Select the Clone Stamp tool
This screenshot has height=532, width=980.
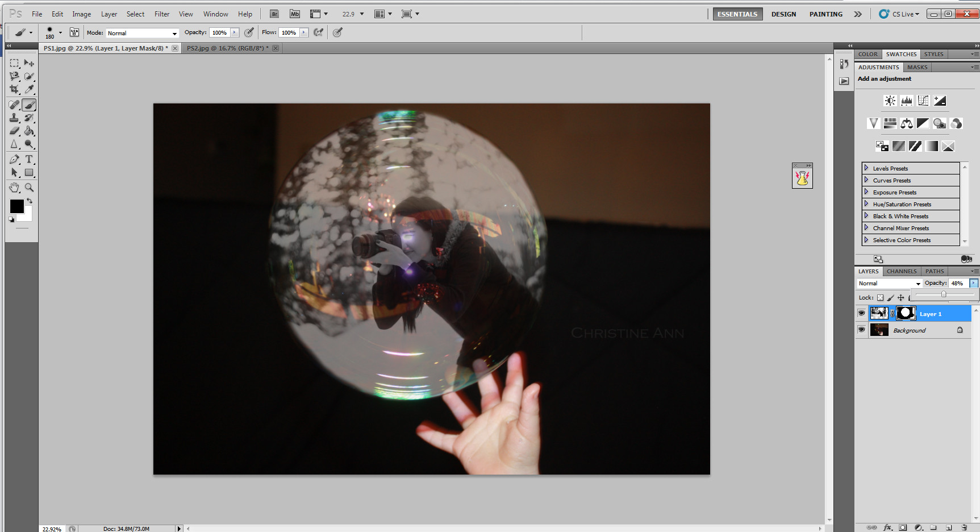click(x=14, y=118)
